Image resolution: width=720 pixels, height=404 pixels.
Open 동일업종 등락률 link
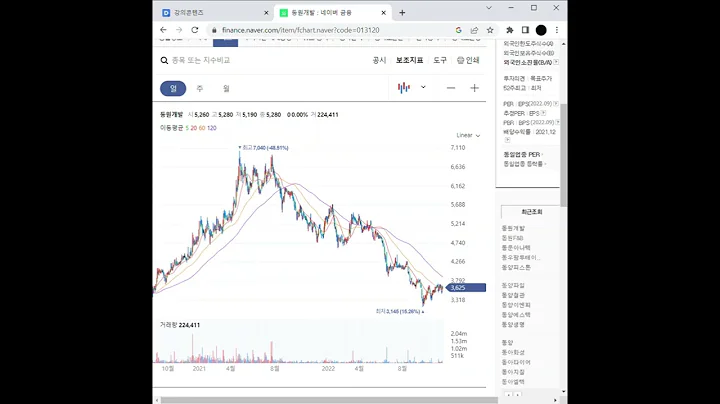pyautogui.click(x=523, y=163)
